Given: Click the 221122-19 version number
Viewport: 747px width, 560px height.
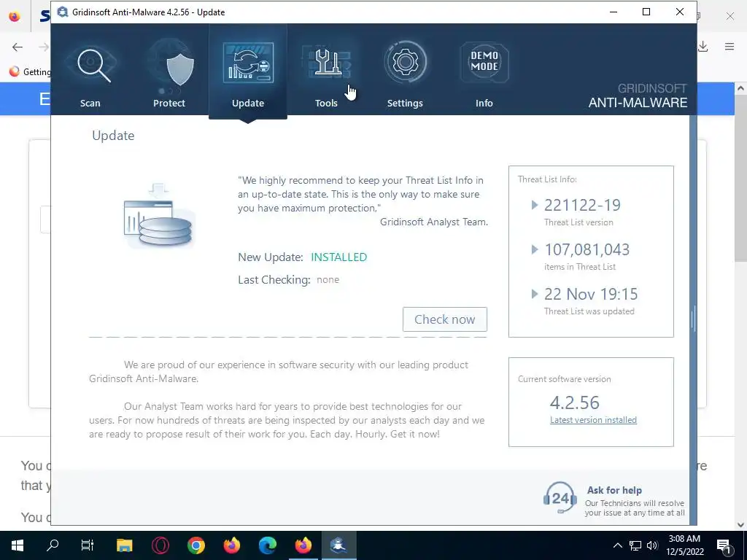Looking at the screenshot, I should point(582,205).
